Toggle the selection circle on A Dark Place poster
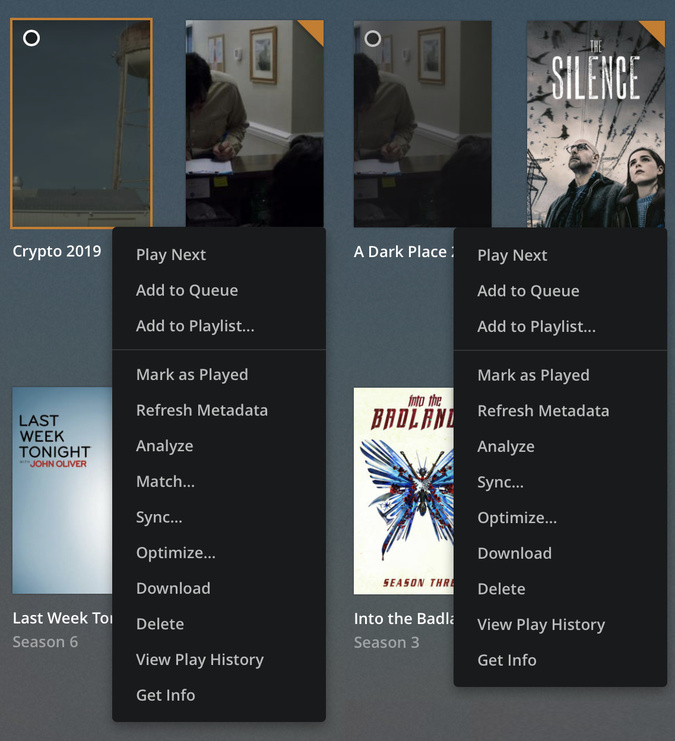 (x=372, y=38)
